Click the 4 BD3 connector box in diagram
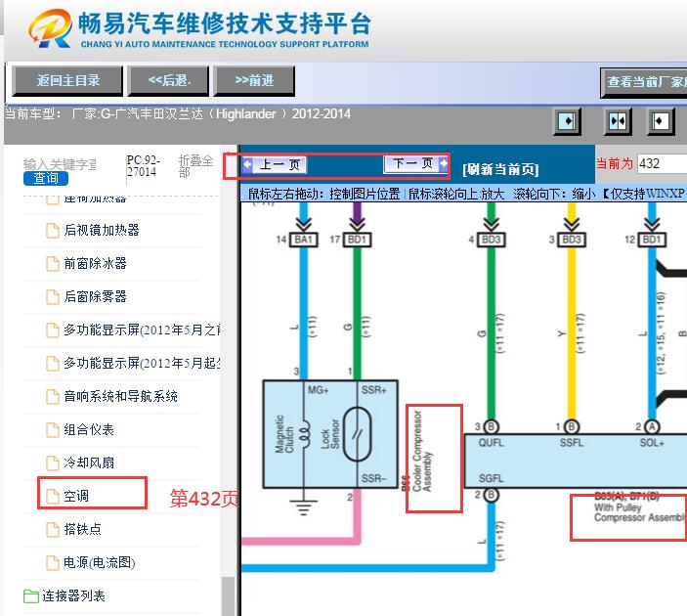The image size is (687, 616). pyautogui.click(x=492, y=240)
